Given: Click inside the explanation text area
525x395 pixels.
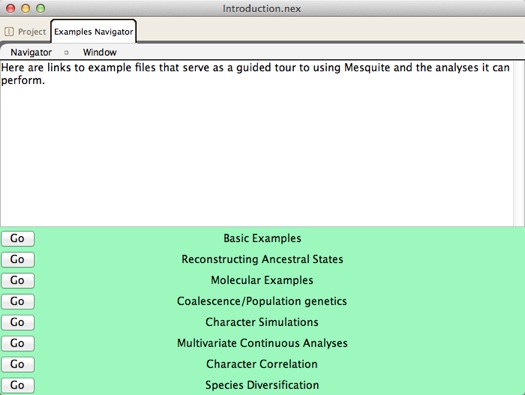Looking at the screenshot, I should [257, 143].
